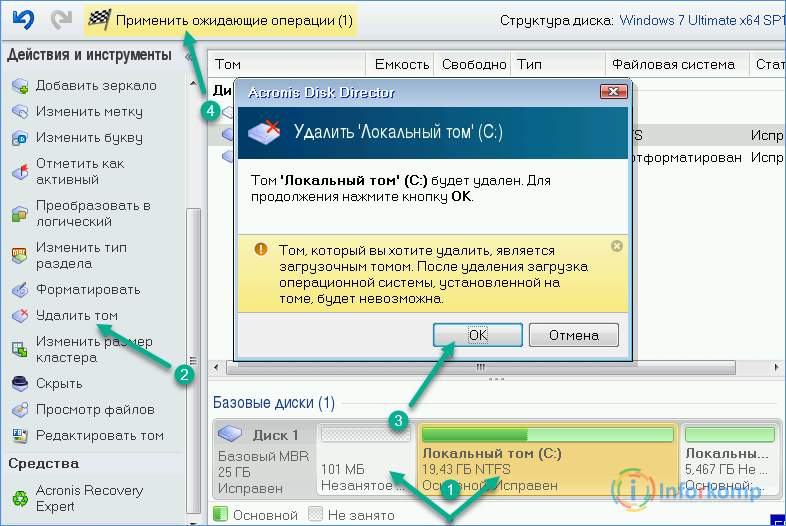The width and height of the screenshot is (786, 526).
Task: Click the Redo arrow icon
Action: (x=59, y=19)
